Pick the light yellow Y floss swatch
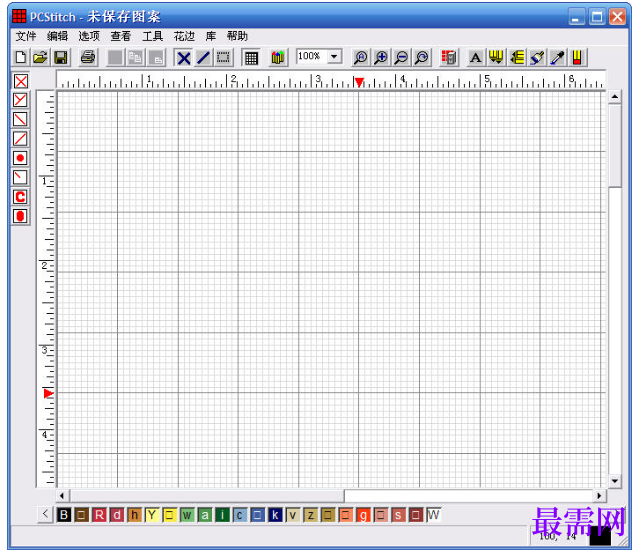This screenshot has width=644, height=553. point(152,515)
